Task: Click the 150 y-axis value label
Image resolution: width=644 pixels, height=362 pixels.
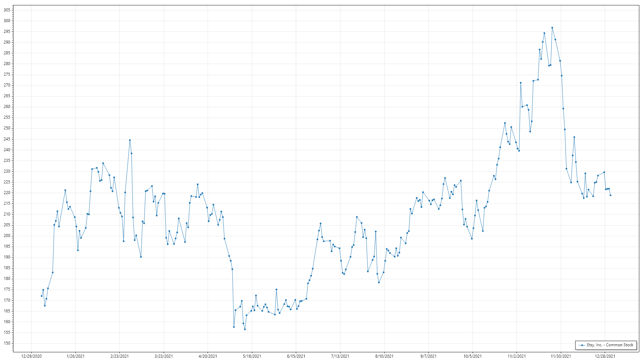Action: (x=7, y=343)
